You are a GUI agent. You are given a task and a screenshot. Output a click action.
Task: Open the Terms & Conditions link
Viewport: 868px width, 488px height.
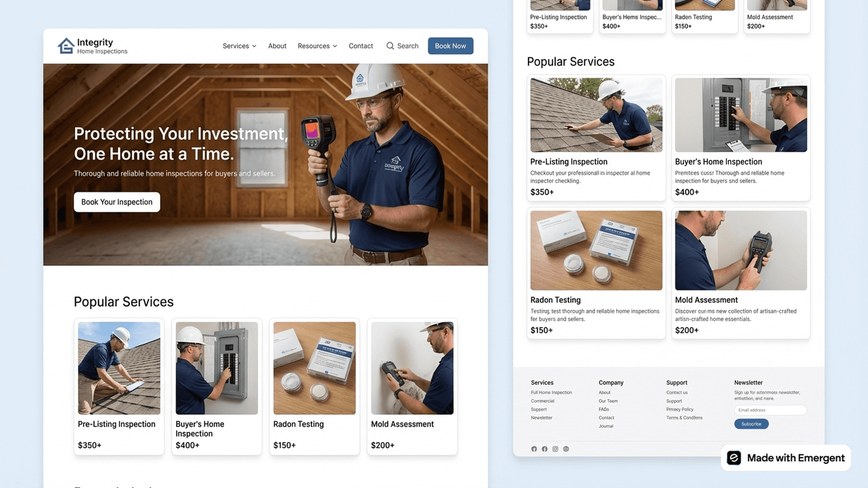684,418
